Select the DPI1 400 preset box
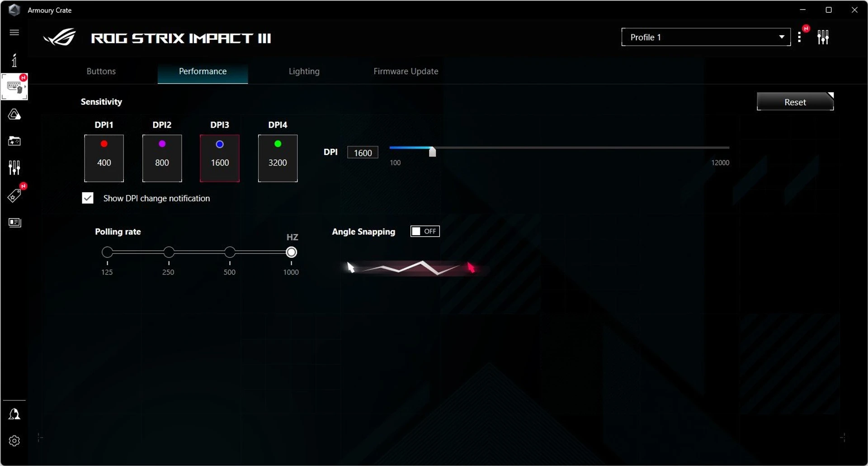 pos(104,158)
